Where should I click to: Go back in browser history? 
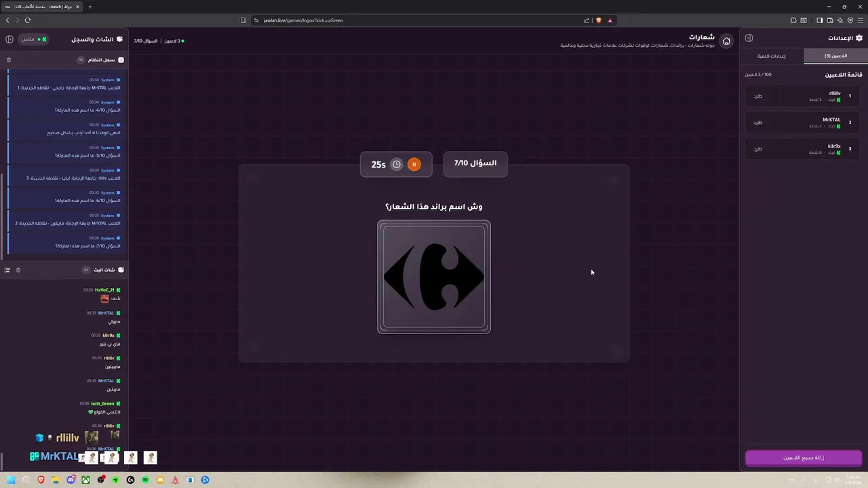7,20
